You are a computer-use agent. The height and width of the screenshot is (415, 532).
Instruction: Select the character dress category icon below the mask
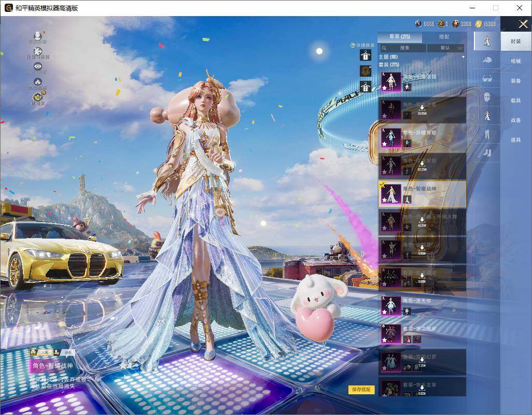(x=487, y=115)
